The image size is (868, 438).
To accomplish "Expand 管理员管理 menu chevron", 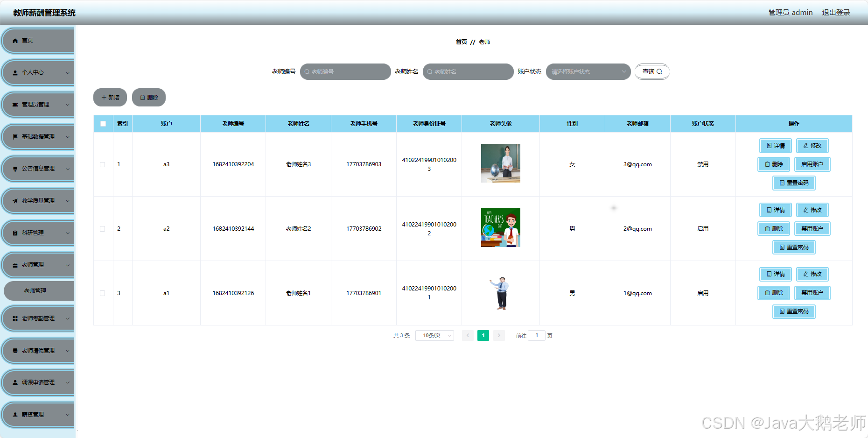I will (x=68, y=105).
